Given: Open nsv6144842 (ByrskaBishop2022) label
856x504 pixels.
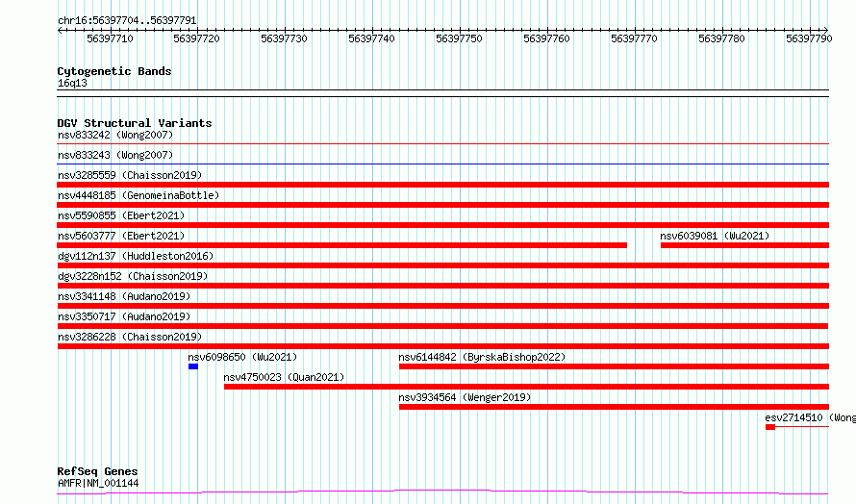Looking at the screenshot, I should coord(482,357).
